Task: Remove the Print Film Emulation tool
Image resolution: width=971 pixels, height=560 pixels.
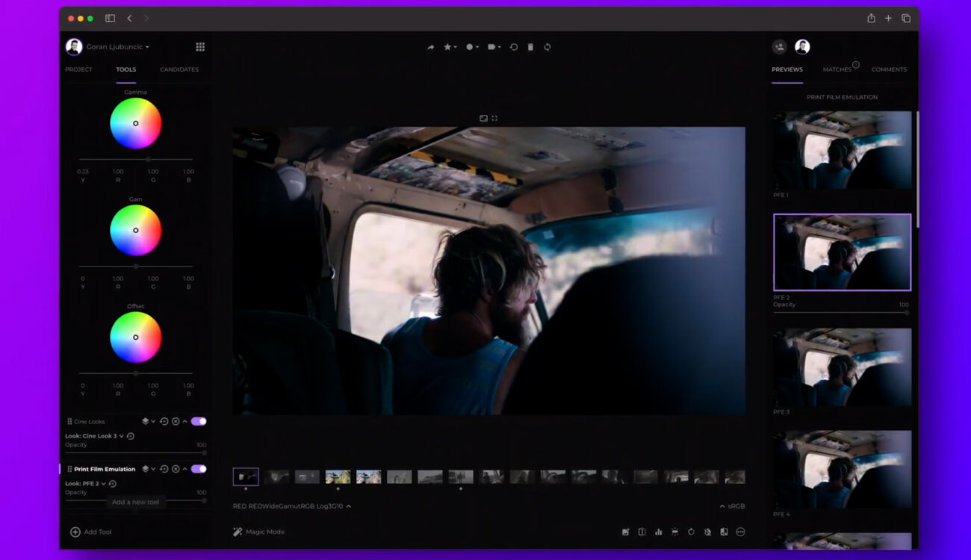Action: [x=176, y=469]
